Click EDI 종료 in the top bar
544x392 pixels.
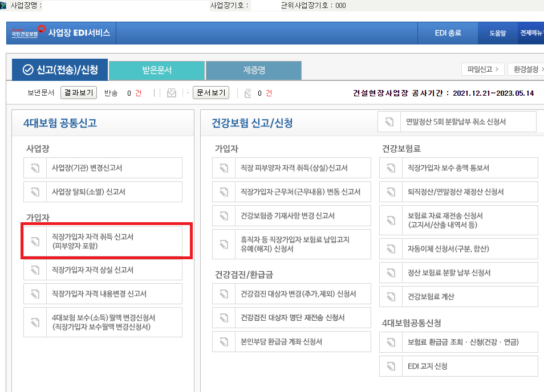[x=448, y=33]
